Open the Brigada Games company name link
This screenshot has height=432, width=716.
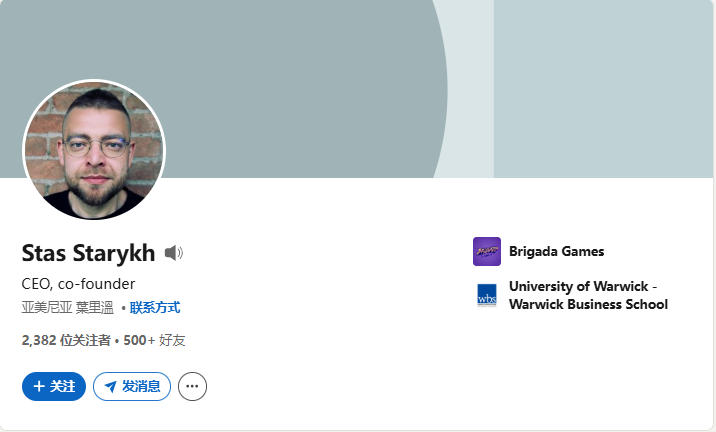click(x=556, y=251)
